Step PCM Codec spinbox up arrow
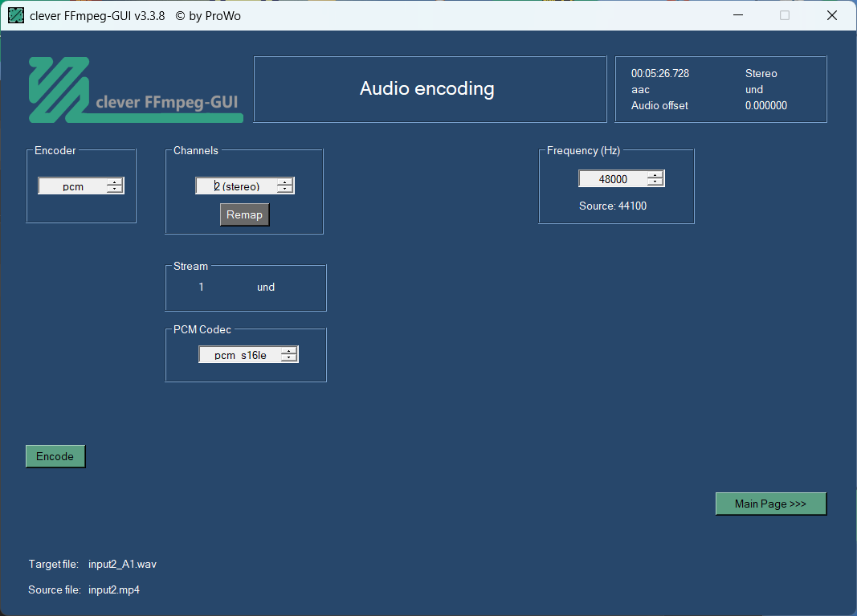Image resolution: width=857 pixels, height=616 pixels. pyautogui.click(x=289, y=351)
